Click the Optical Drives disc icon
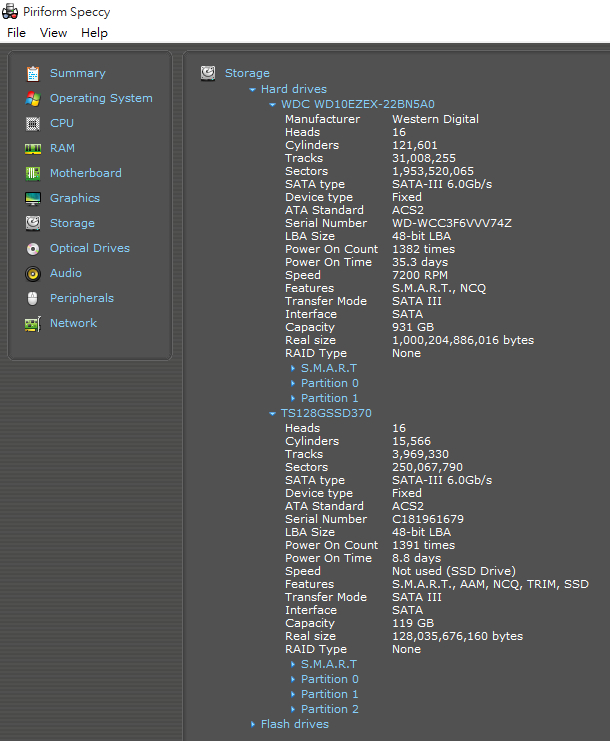The height and width of the screenshot is (741, 610). 33,248
